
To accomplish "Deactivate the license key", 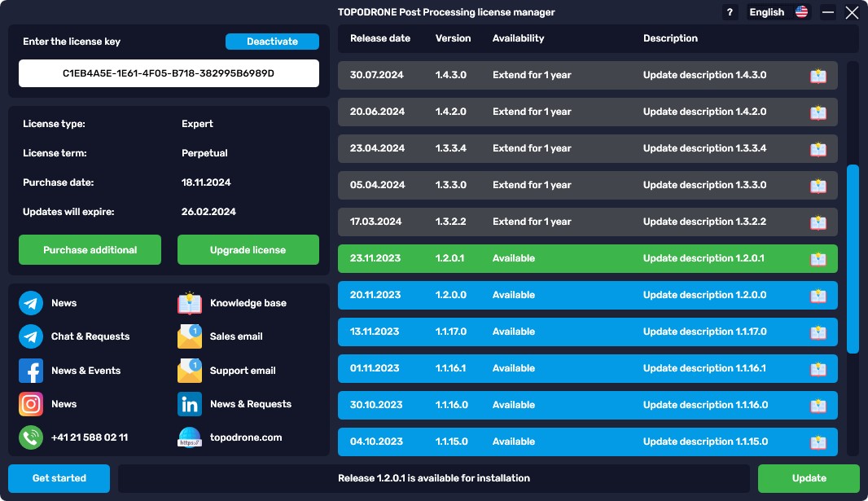I will click(272, 42).
